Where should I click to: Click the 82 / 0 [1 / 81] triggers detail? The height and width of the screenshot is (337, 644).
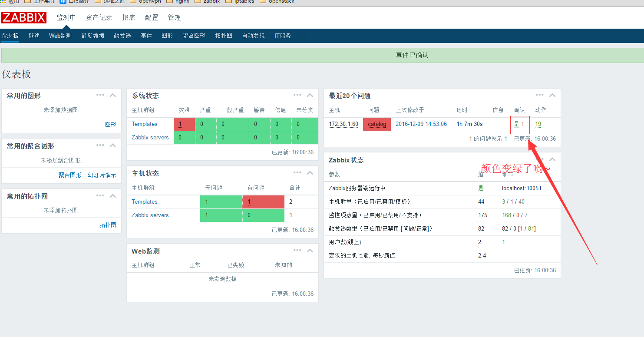(519, 229)
